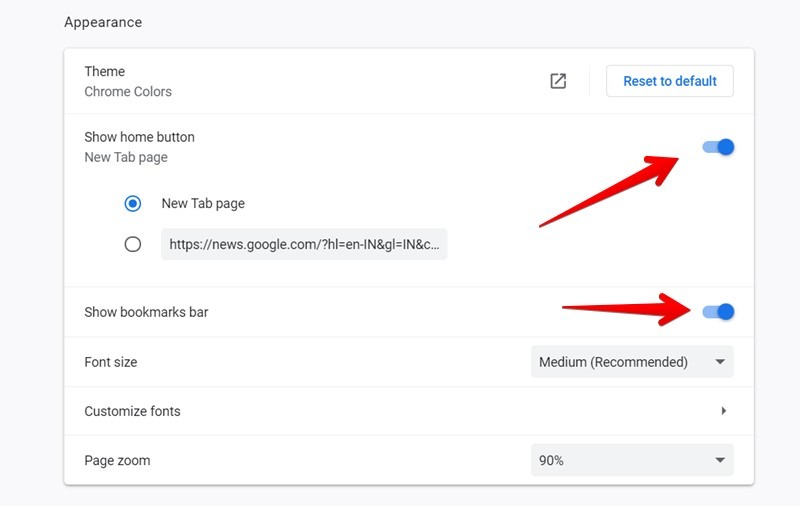800x506 pixels.
Task: Click the news.google.com URL input field
Action: coord(304,244)
